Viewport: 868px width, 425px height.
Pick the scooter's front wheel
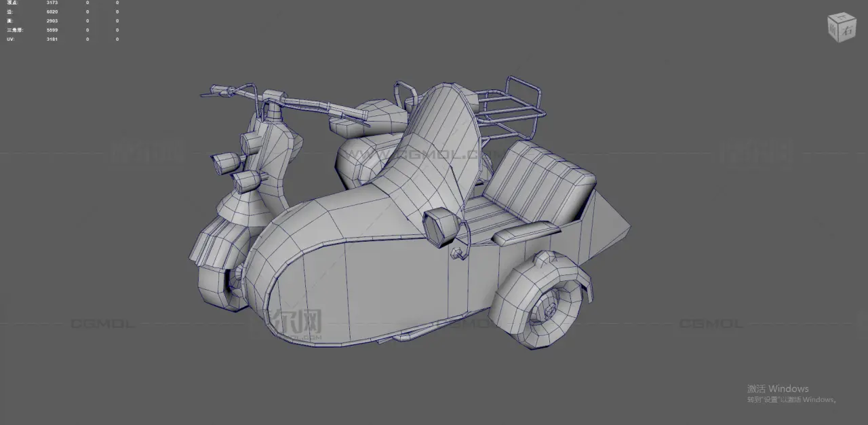220,285
